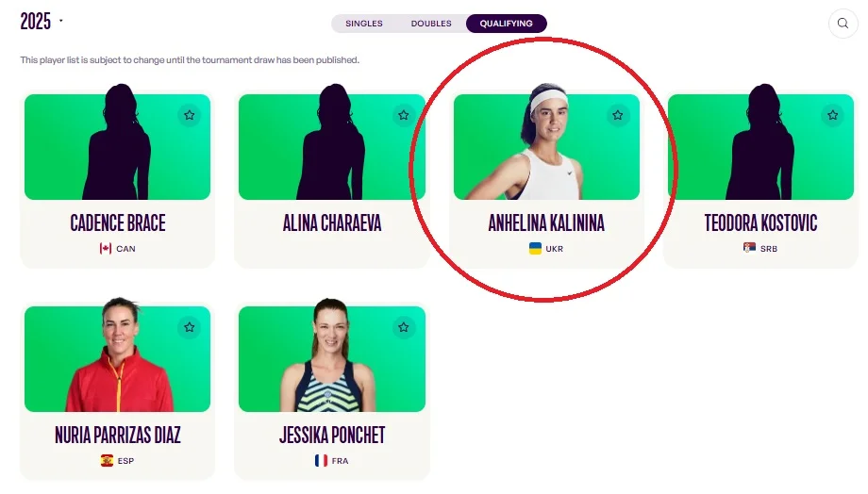Open the search magnifier icon
Screen dimensions: 868x494
[843, 24]
